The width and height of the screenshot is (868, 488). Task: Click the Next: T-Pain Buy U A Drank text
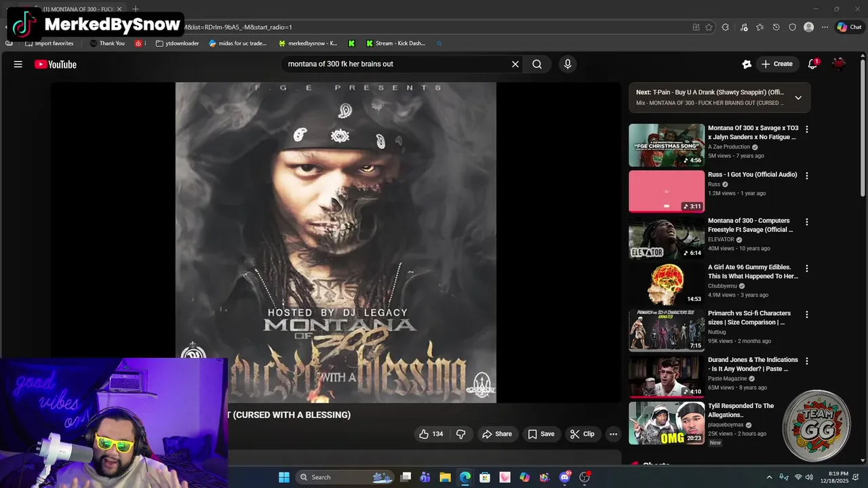tap(710, 92)
